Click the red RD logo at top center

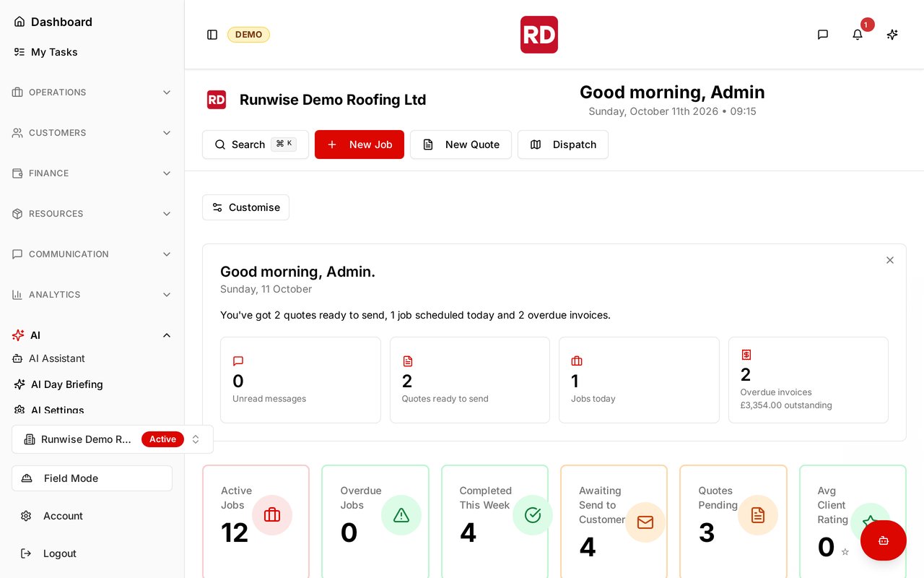539,35
